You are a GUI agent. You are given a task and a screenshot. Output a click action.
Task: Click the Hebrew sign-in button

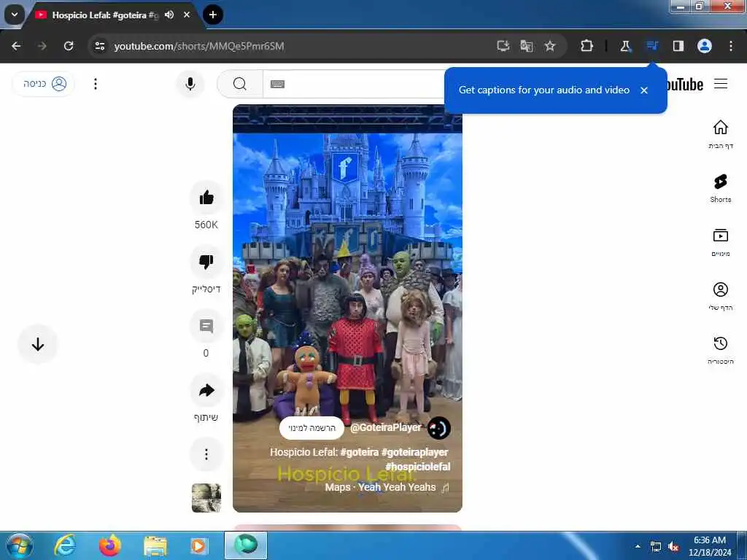43,84
